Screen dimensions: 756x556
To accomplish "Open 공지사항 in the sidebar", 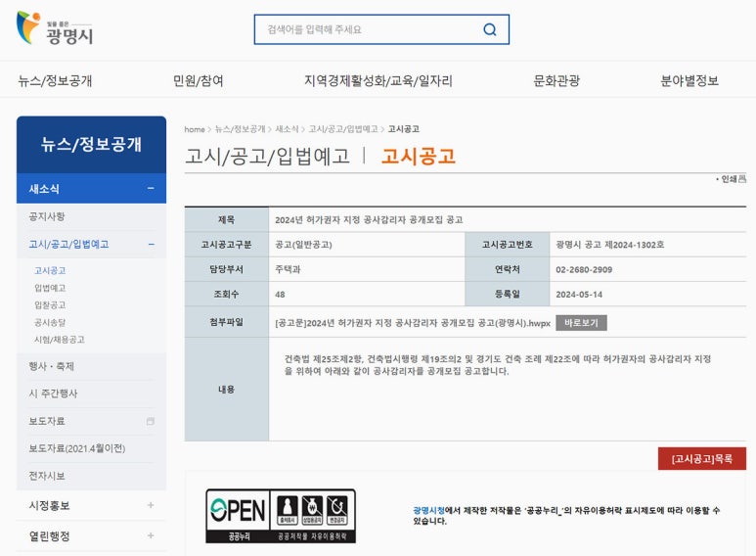I will point(47,216).
